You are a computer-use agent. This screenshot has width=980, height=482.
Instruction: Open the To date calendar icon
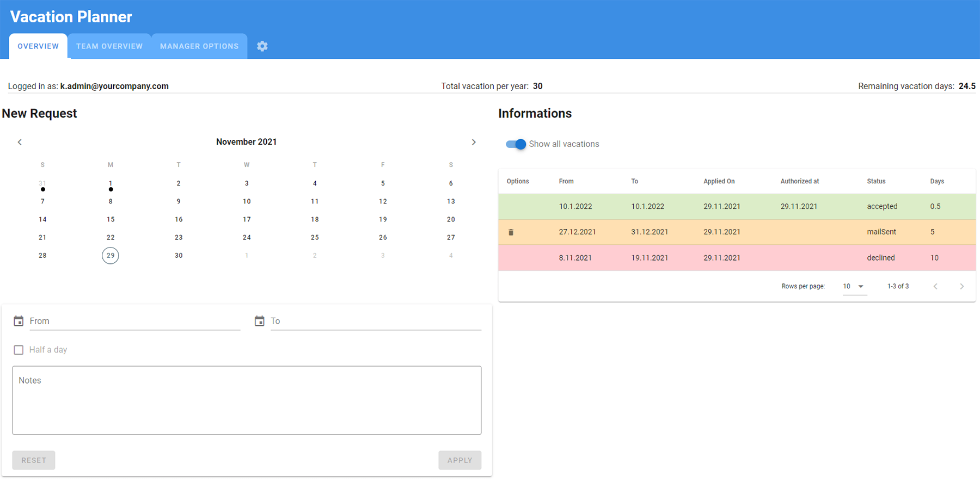(x=260, y=321)
